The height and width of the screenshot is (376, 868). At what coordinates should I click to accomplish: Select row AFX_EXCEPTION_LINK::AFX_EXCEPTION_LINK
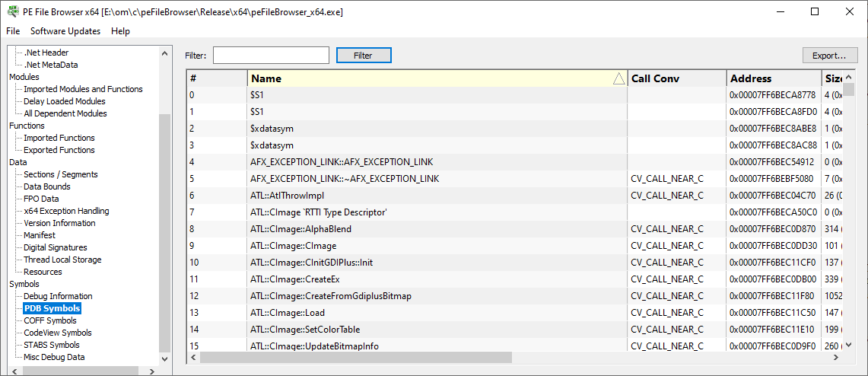[515, 162]
